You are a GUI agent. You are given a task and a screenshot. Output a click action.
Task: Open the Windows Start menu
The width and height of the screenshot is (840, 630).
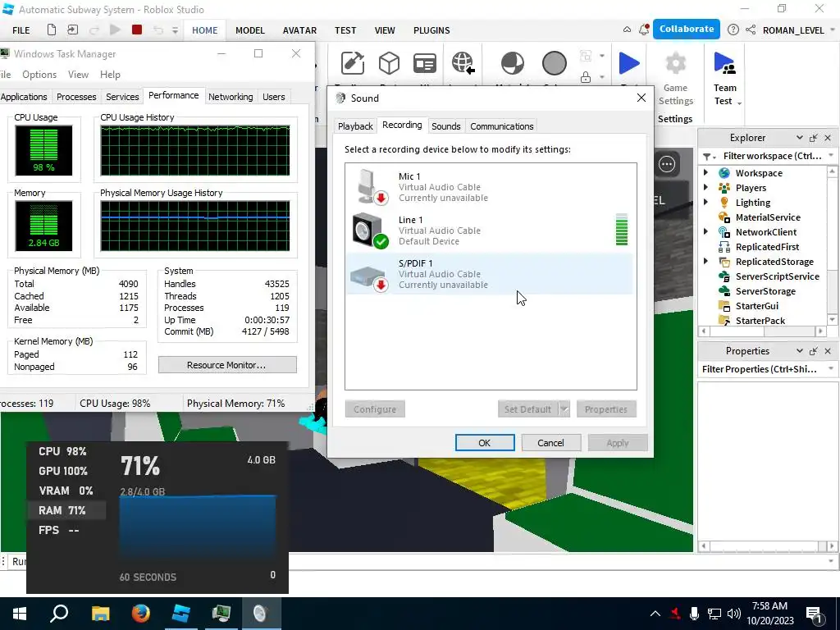(20, 614)
